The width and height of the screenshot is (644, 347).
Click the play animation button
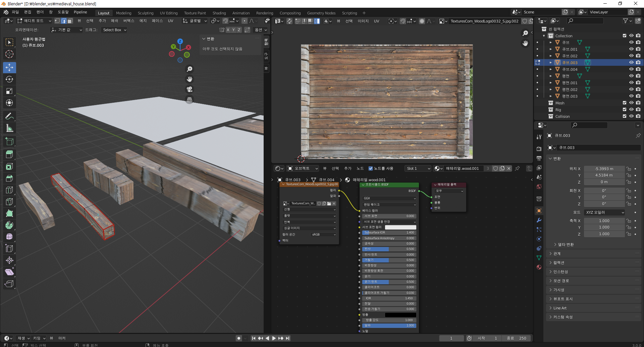[274, 338]
